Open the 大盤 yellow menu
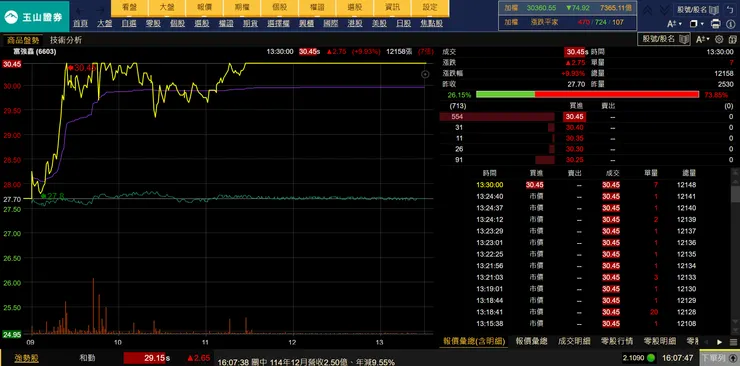740x366 pixels. pyautogui.click(x=167, y=8)
